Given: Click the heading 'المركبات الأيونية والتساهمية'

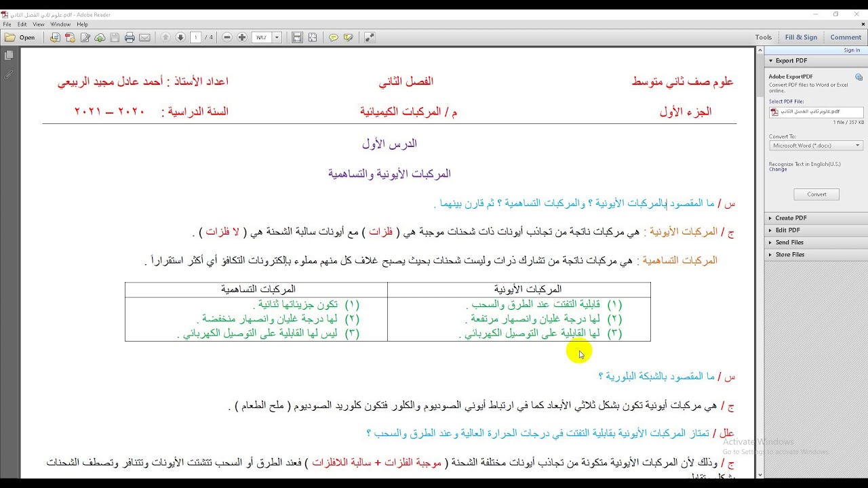Looking at the screenshot, I should 389,174.
